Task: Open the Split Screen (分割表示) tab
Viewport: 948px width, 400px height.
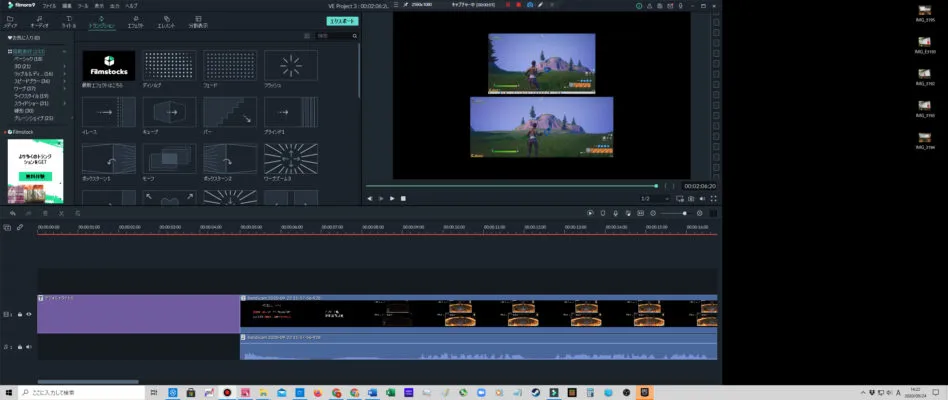Action: [x=198, y=22]
